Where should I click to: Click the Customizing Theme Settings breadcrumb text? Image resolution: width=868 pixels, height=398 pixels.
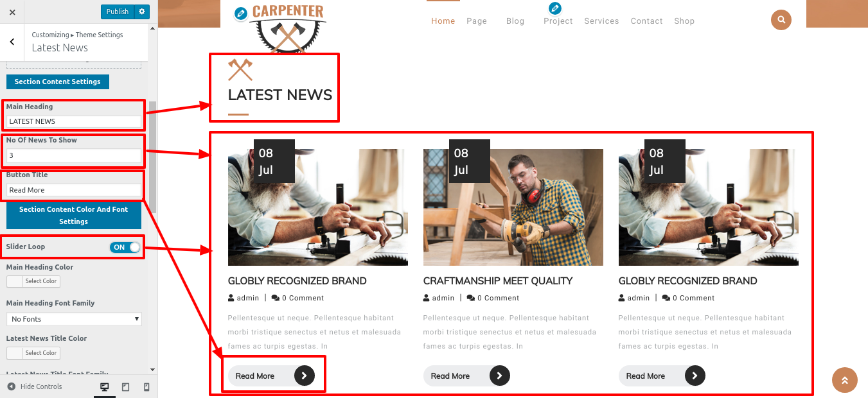pyautogui.click(x=77, y=35)
